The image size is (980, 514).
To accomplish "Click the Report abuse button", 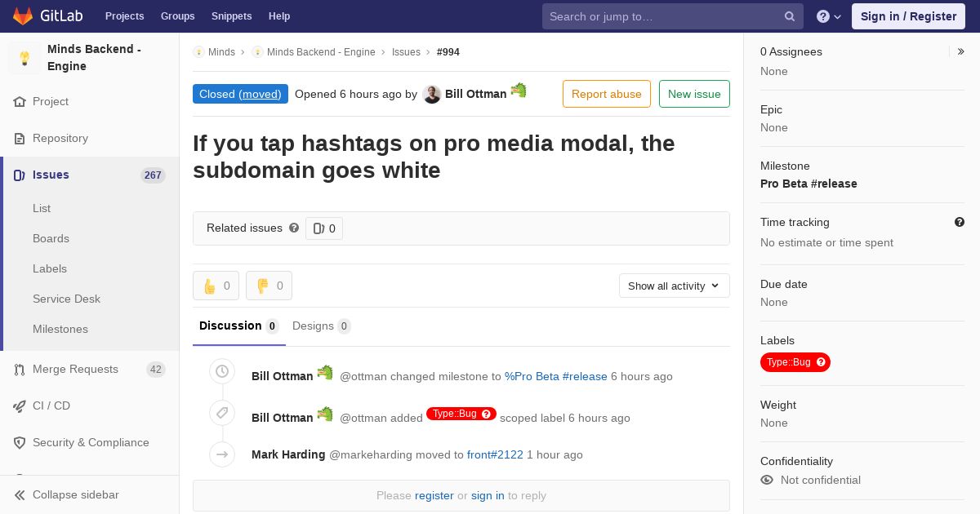I will click(x=607, y=94).
